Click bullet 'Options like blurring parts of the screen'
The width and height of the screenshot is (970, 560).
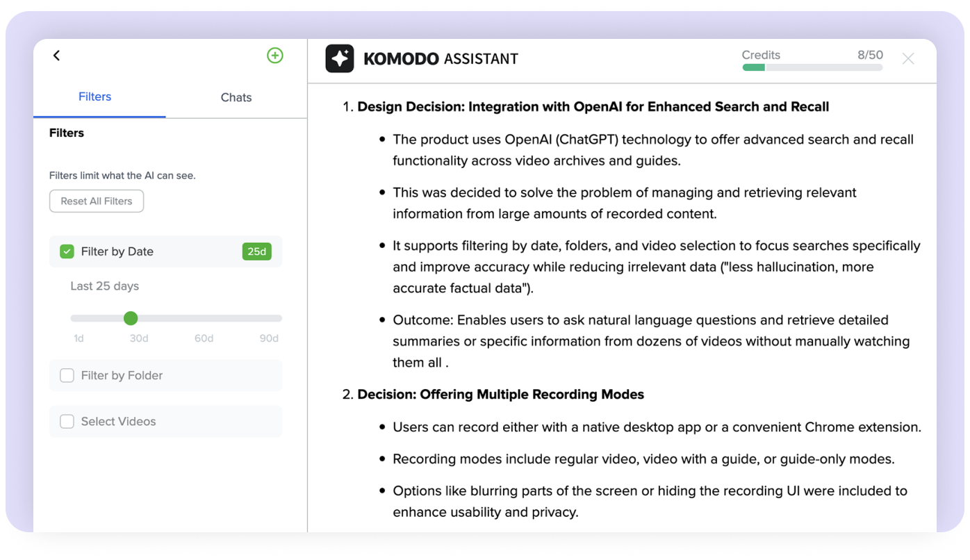[650, 502]
